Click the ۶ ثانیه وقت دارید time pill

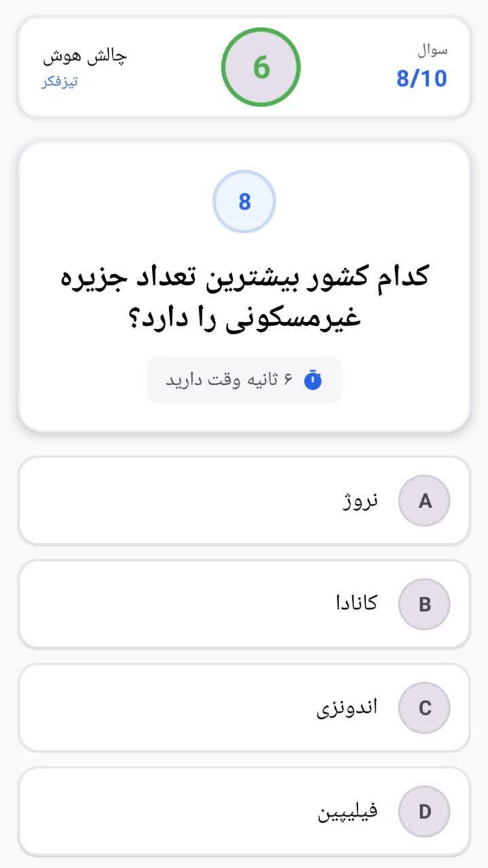click(244, 380)
